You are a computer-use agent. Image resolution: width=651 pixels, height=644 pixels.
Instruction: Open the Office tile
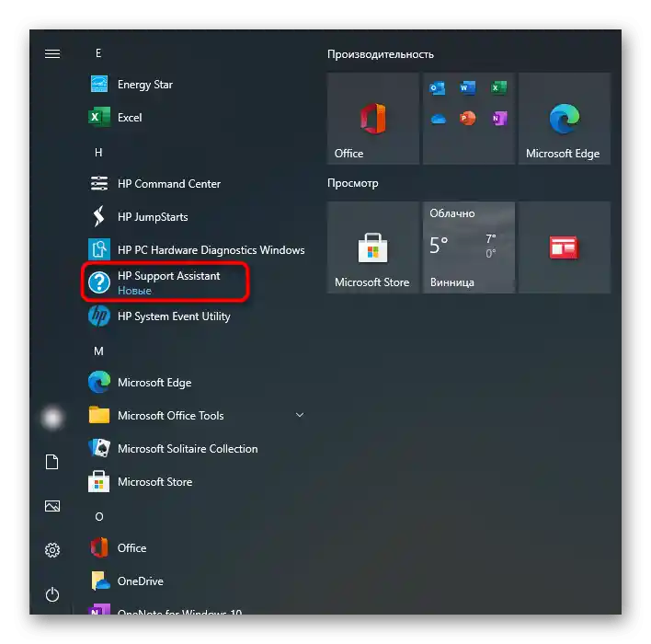coord(372,119)
